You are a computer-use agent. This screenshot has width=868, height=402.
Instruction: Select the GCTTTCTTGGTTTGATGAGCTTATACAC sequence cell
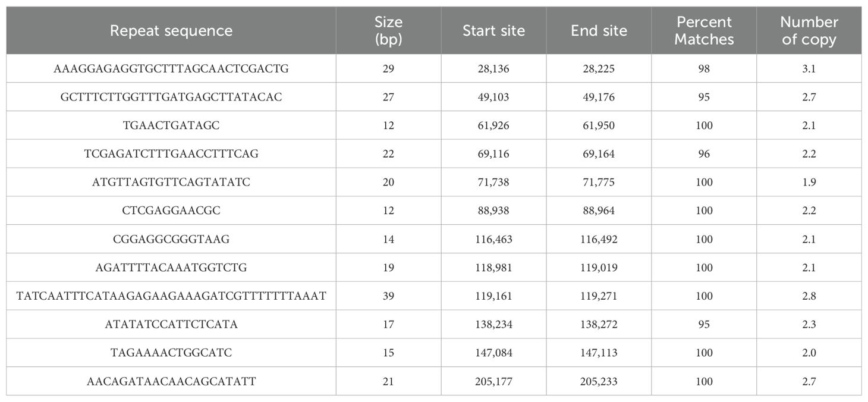[x=171, y=97]
